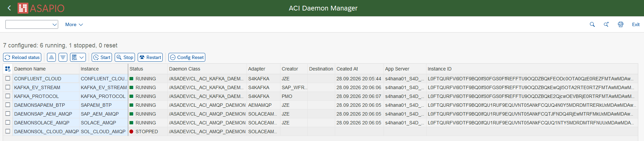The width and height of the screenshot is (644, 141).
Task: Click Reload status button
Action: (x=22, y=57)
